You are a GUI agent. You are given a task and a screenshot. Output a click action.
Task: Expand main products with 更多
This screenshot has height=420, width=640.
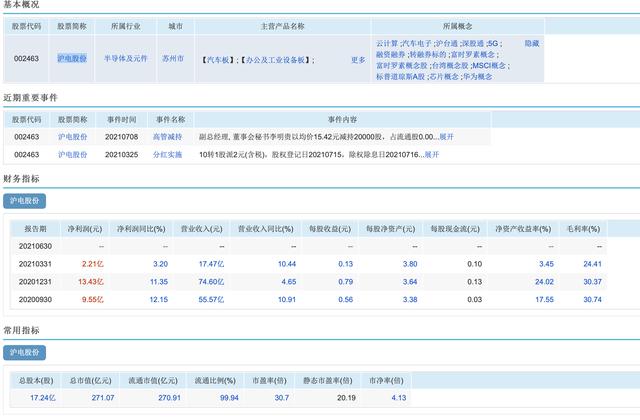pyautogui.click(x=358, y=60)
